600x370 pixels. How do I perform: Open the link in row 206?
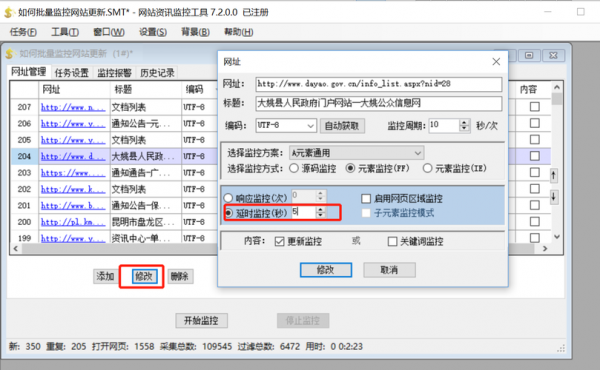(73, 124)
